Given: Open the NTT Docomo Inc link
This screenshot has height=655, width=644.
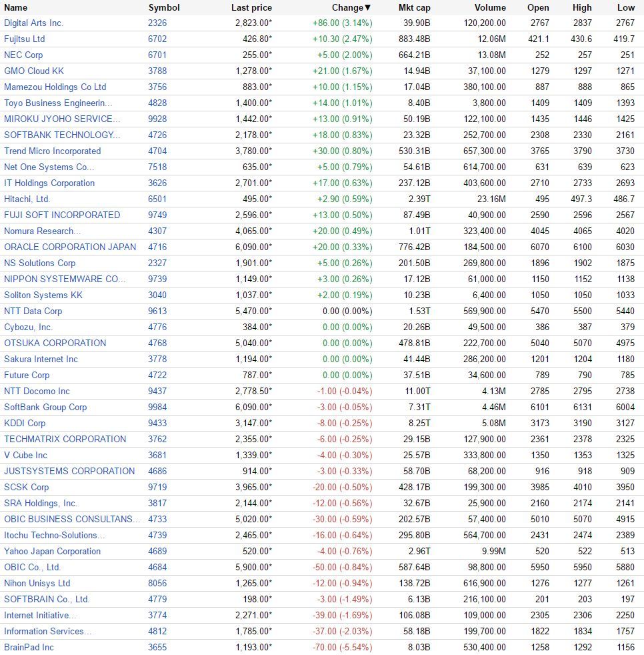Looking at the screenshot, I should tap(37, 391).
